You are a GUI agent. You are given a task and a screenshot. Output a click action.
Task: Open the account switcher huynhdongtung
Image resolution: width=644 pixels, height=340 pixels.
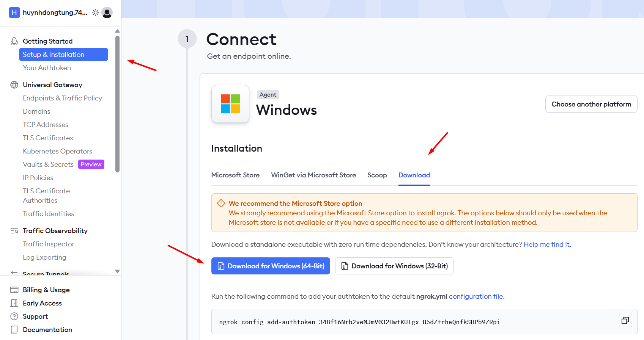[x=49, y=13]
